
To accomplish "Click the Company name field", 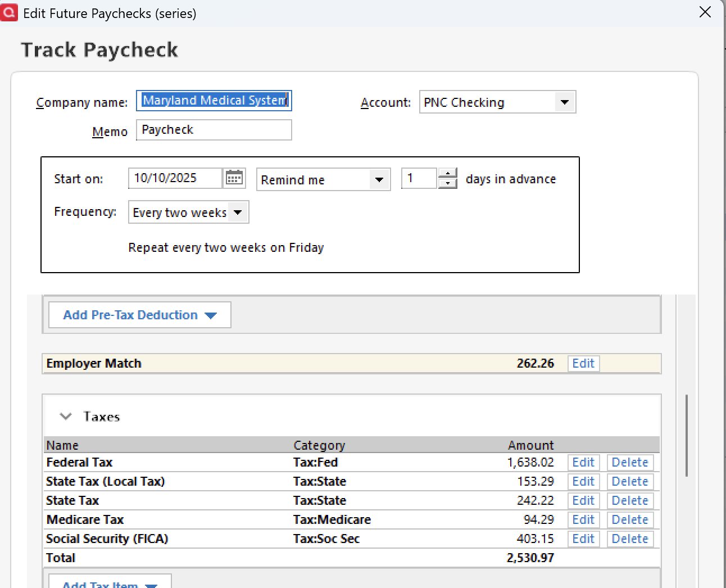I will coord(214,101).
